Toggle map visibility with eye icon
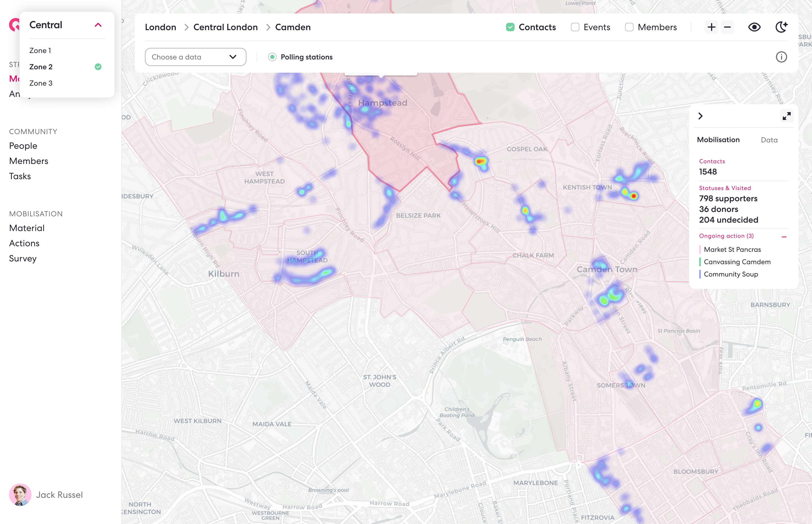 click(754, 27)
